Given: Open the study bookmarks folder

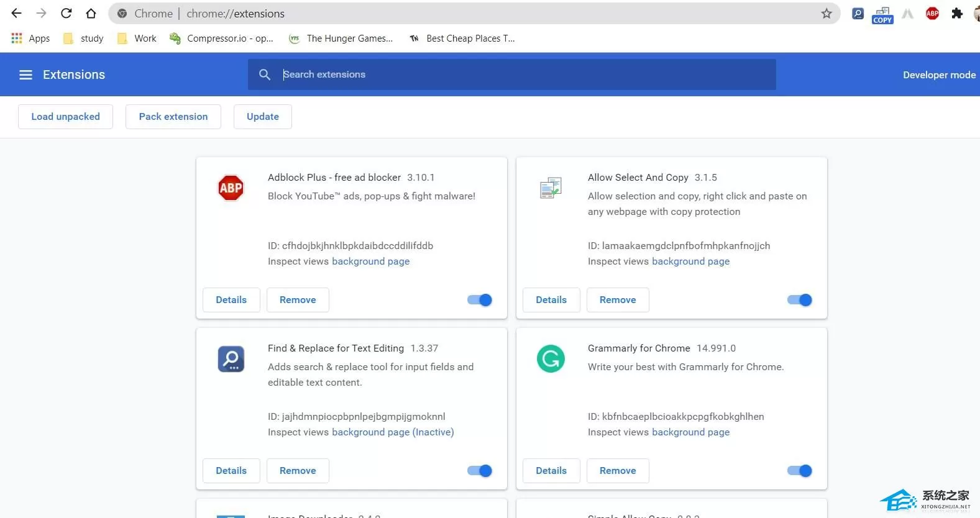Looking at the screenshot, I should (x=83, y=39).
